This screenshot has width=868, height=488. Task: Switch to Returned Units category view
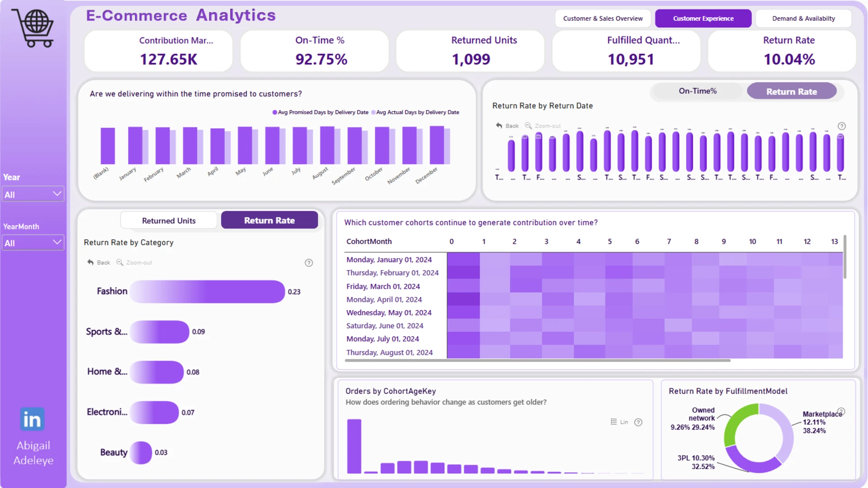[169, 221]
